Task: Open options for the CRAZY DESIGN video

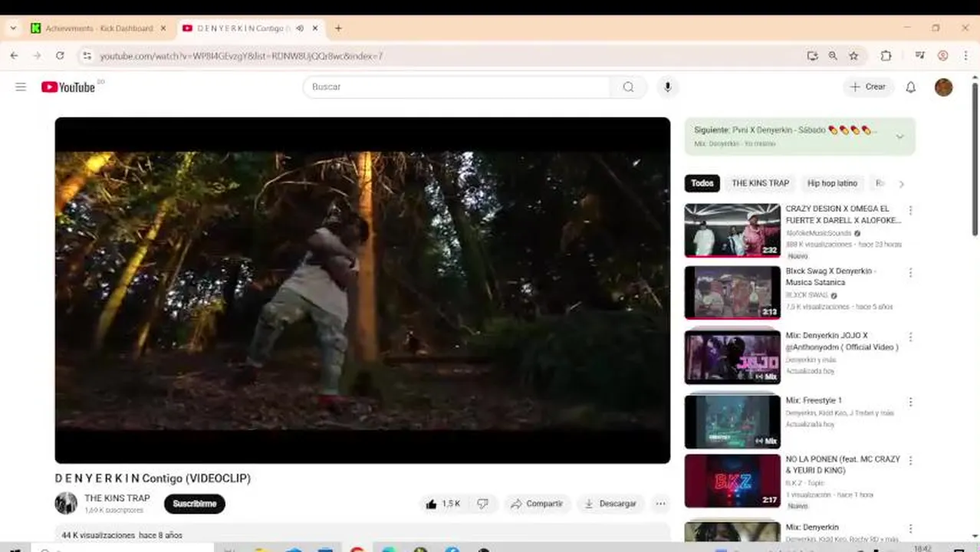Action: point(911,210)
